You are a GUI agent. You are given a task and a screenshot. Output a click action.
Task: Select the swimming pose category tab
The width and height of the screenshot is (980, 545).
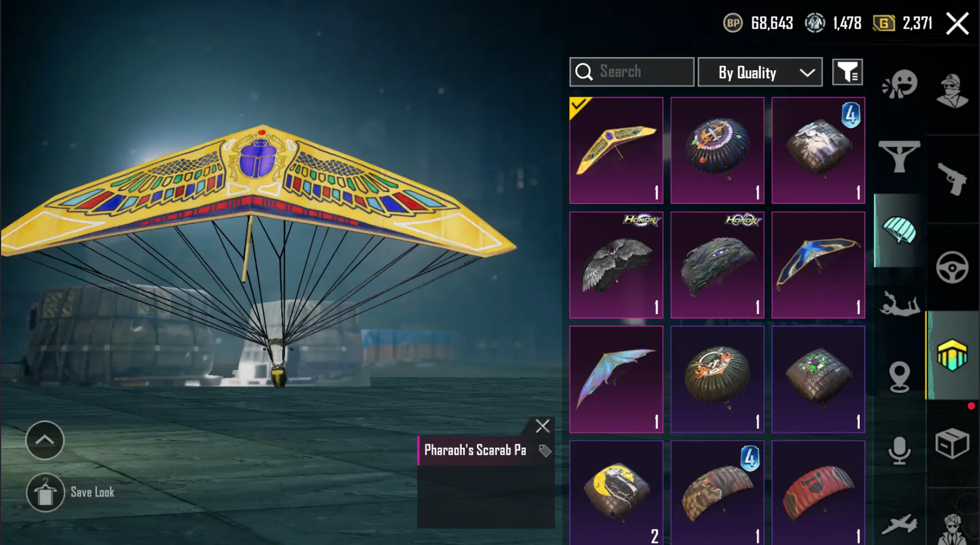click(x=900, y=304)
